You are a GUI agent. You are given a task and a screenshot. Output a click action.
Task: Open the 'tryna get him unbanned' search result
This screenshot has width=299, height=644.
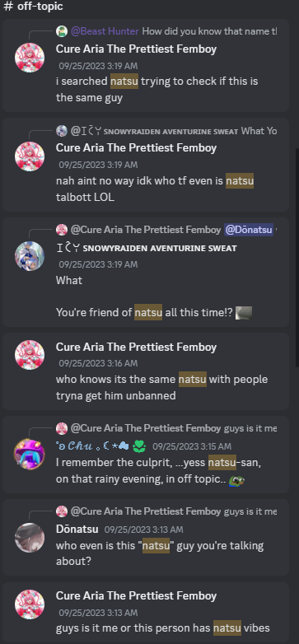coord(146,371)
